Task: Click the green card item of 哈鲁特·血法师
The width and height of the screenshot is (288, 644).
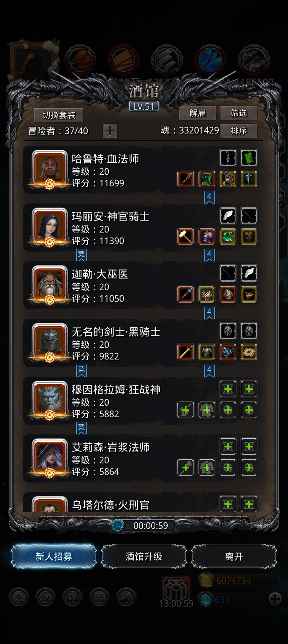Action: [249, 158]
